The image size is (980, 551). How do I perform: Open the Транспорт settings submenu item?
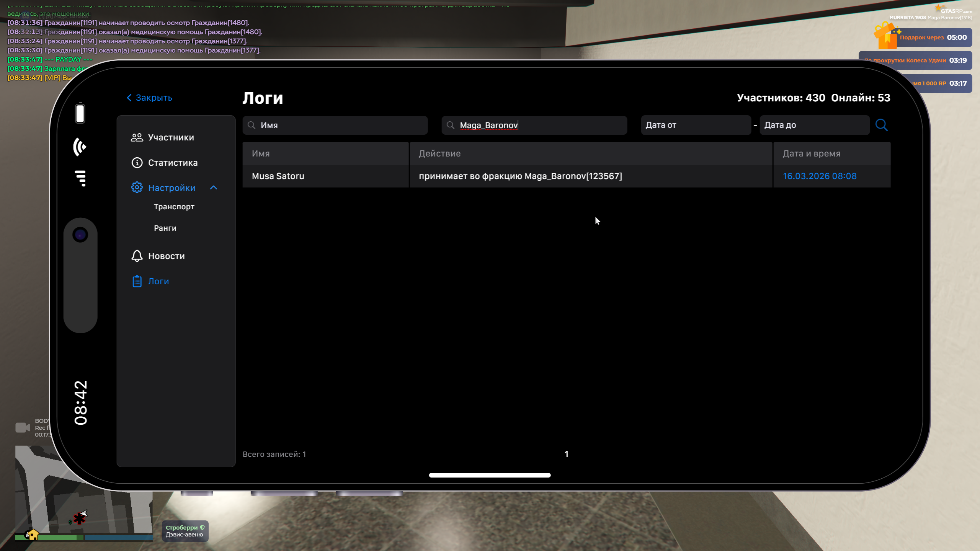click(x=174, y=207)
